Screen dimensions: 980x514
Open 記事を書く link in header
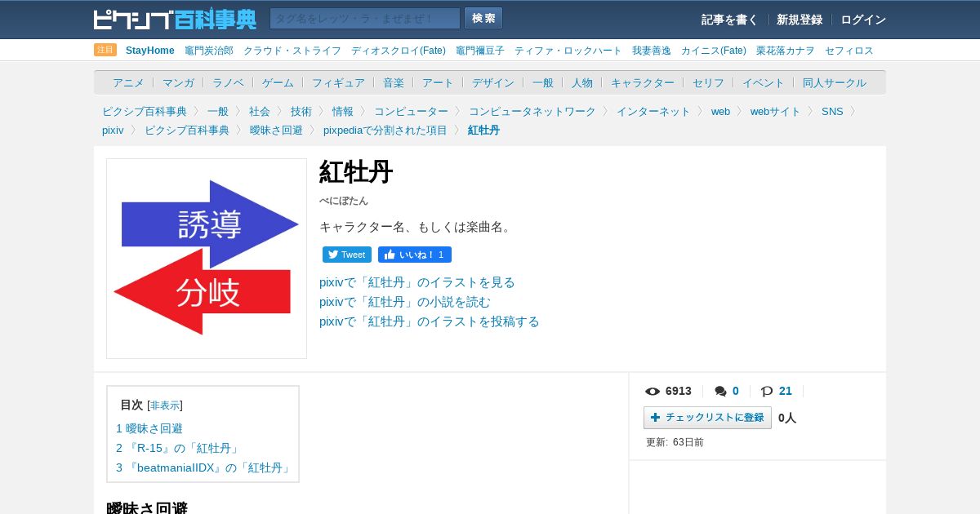(x=729, y=20)
